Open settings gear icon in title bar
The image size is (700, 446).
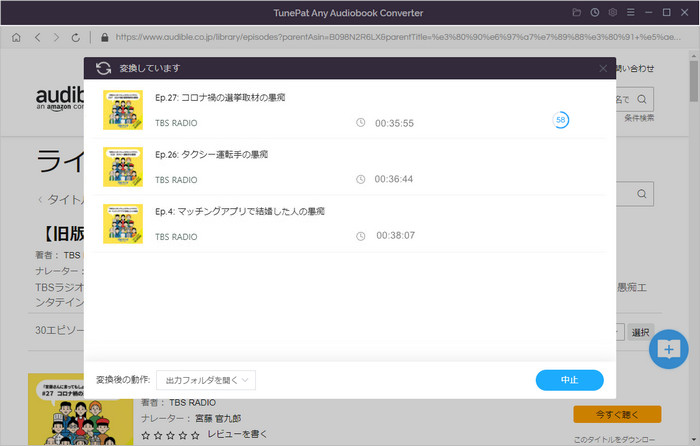pyautogui.click(x=612, y=13)
